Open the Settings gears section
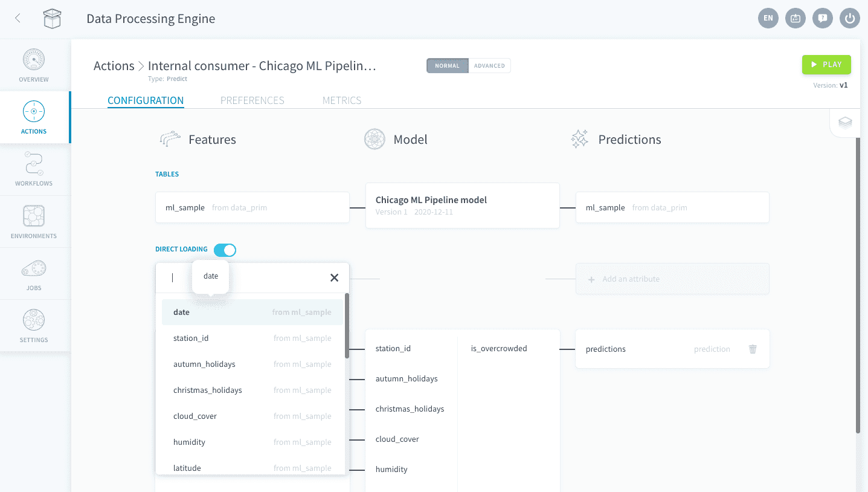Viewport: 868px width, 492px height. (x=34, y=326)
